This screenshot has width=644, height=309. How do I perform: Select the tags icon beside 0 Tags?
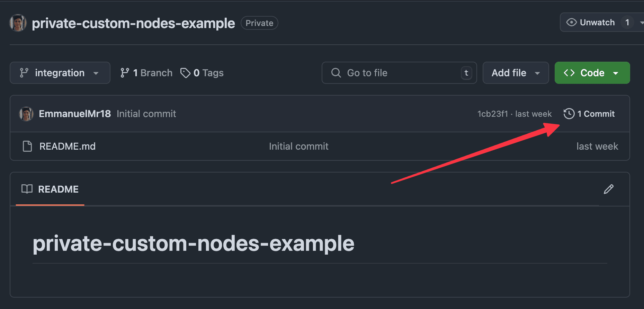(x=186, y=73)
